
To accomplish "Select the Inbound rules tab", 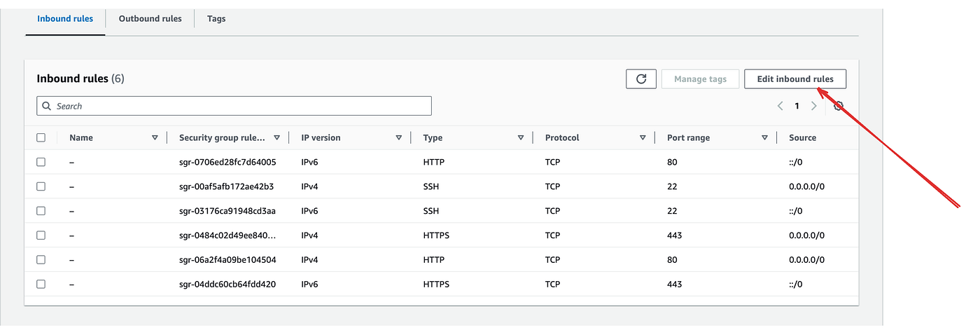I will (65, 19).
